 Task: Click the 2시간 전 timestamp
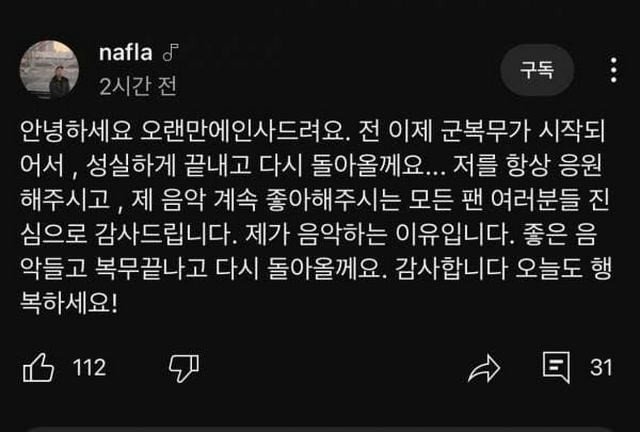click(138, 86)
